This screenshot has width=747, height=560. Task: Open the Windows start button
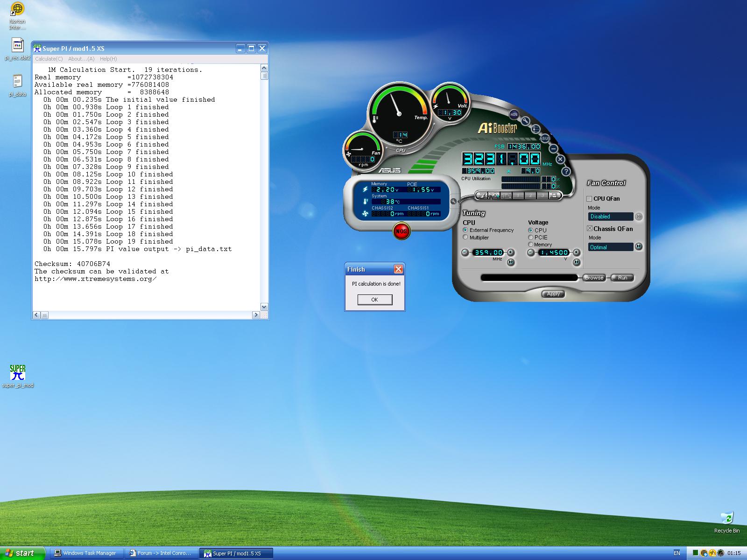pyautogui.click(x=22, y=553)
